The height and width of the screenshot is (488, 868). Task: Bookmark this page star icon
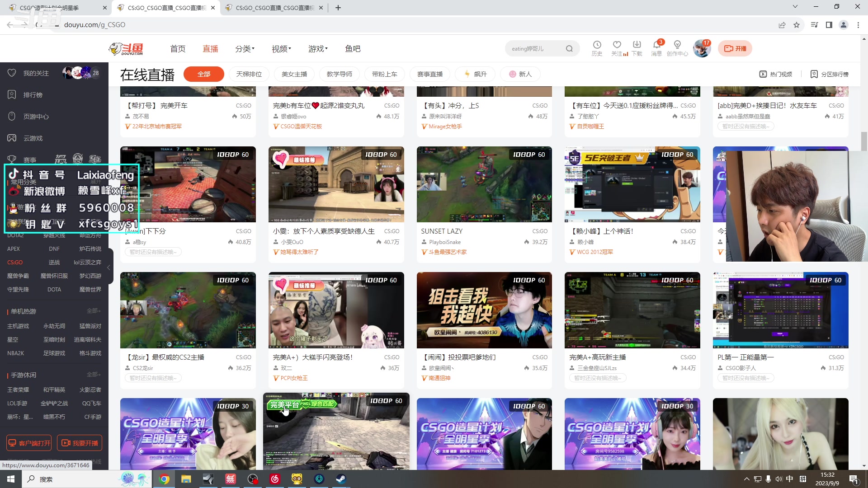point(797,25)
